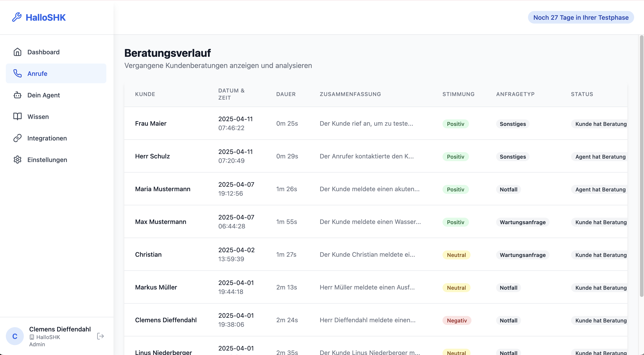
Task: Click the vertical page scrollbar
Action: (641, 166)
